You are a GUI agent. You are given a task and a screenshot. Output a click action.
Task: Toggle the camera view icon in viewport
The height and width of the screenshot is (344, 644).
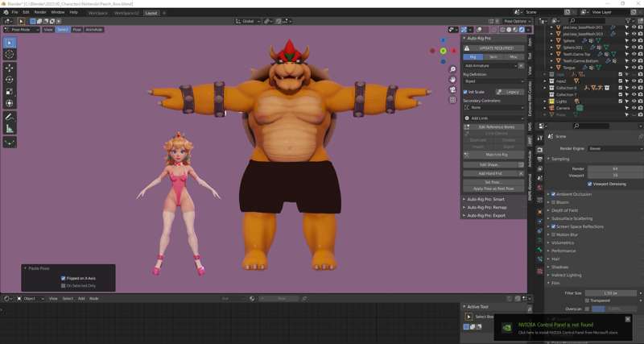pos(452,89)
